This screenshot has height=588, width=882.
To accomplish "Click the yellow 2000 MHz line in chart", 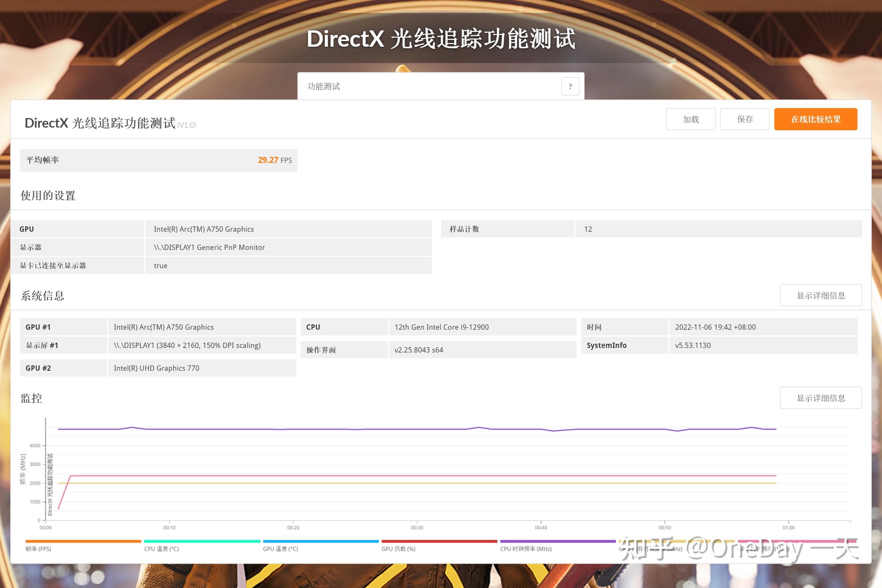I will point(417,483).
